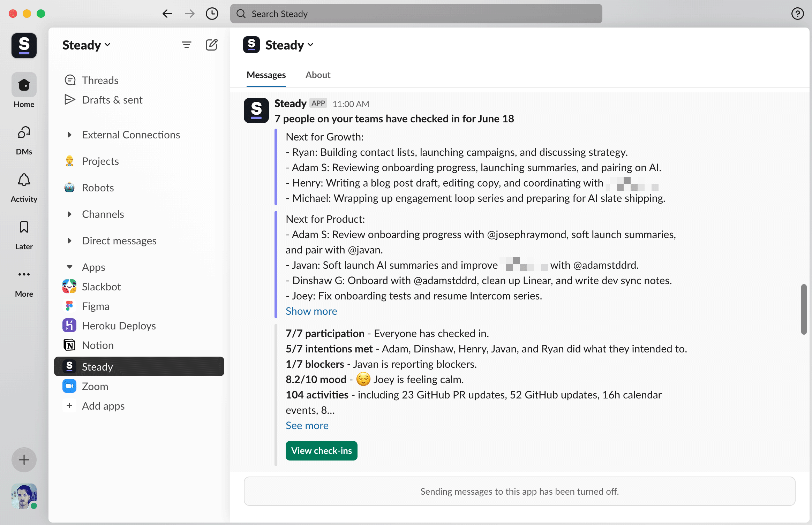812x525 pixels.
Task: Compose a new message with pencil icon
Action: click(x=212, y=45)
